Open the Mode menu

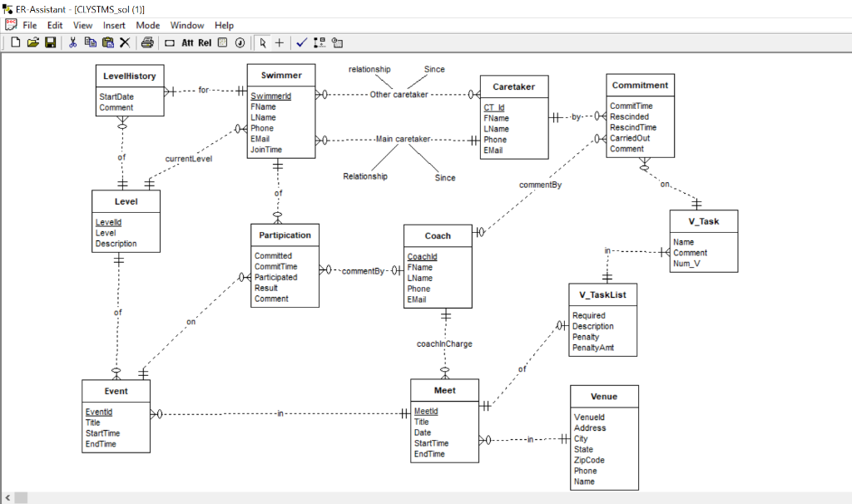click(147, 25)
